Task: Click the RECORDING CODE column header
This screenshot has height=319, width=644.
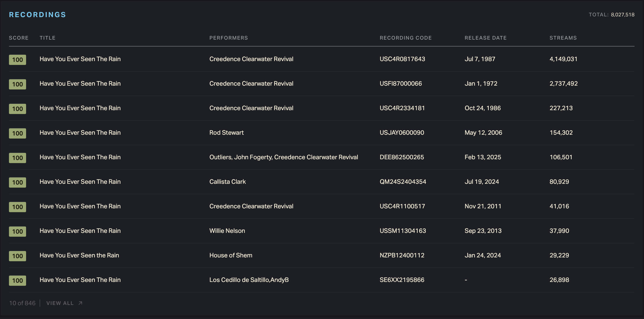Action: [x=406, y=38]
